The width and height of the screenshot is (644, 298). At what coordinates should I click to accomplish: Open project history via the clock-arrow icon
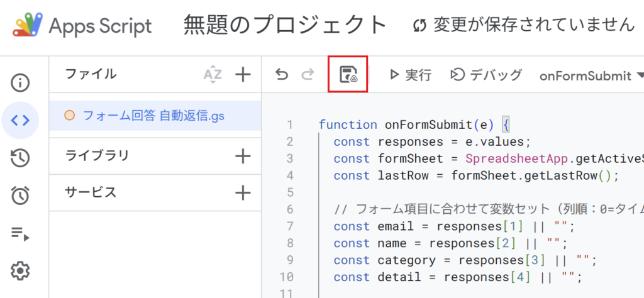[20, 158]
